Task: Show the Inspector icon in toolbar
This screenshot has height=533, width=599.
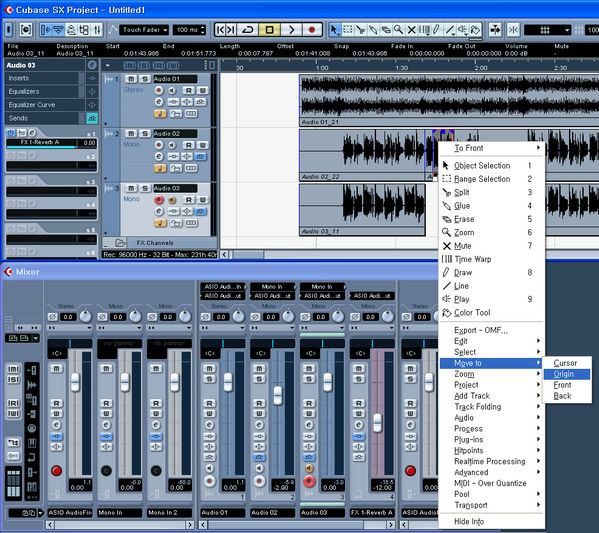Action: pos(45,30)
